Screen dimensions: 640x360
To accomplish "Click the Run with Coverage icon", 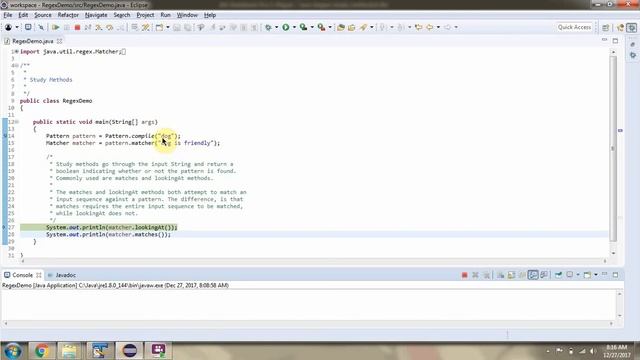I will pyautogui.click(x=303, y=27).
